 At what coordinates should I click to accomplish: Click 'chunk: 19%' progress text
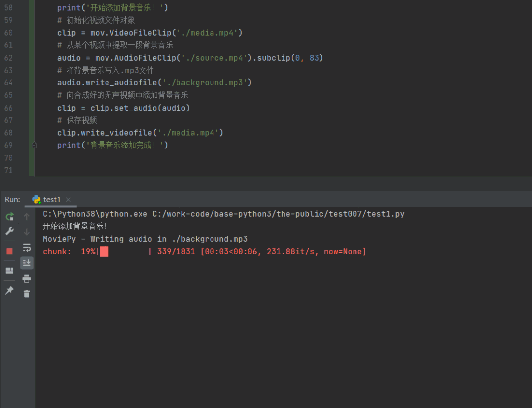click(x=69, y=252)
